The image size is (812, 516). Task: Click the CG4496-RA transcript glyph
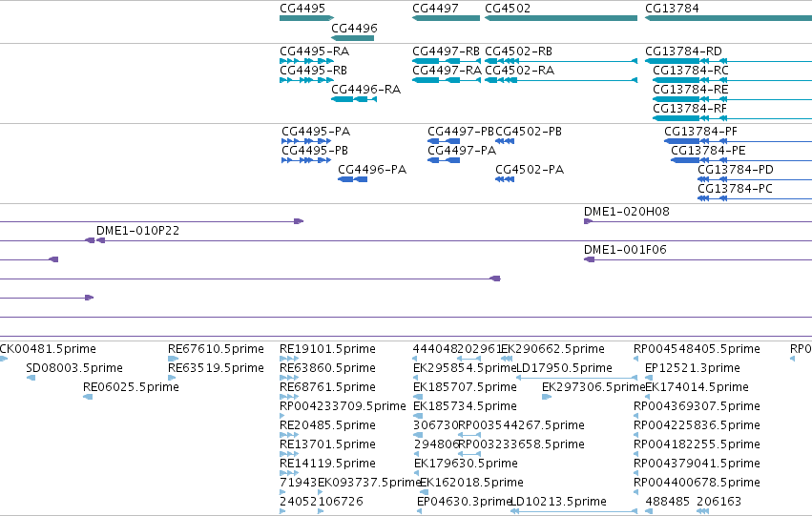point(354,99)
